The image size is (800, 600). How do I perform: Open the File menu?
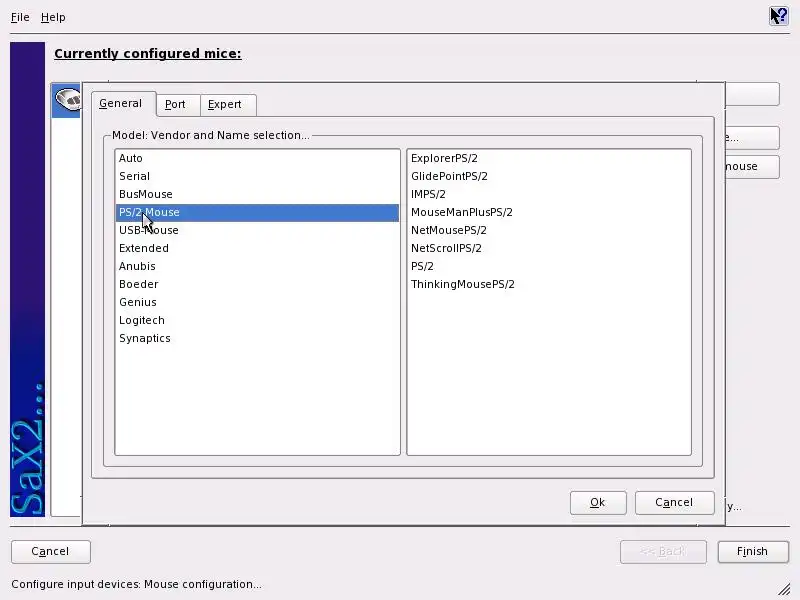[x=20, y=17]
